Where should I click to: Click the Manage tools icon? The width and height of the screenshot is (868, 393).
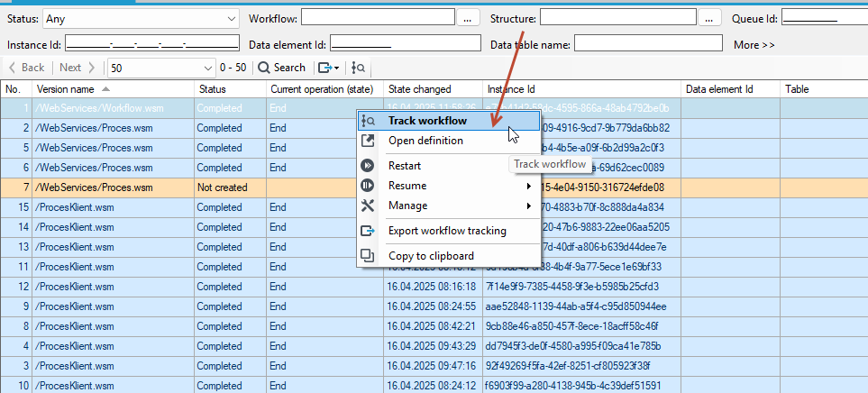(x=368, y=206)
